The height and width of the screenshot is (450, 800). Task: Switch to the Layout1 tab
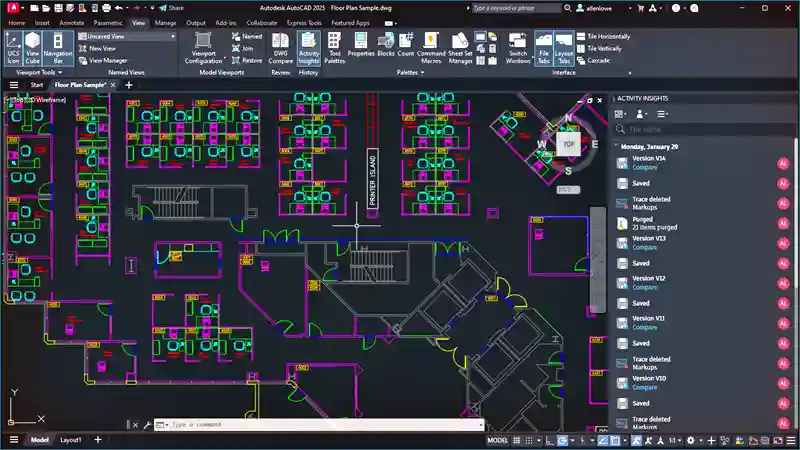pyautogui.click(x=70, y=440)
